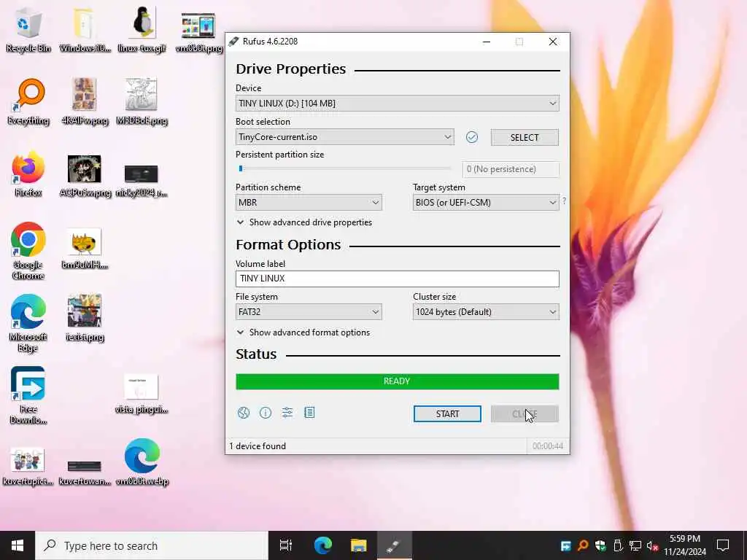Select the vista pinguin desktop file

tap(142, 393)
